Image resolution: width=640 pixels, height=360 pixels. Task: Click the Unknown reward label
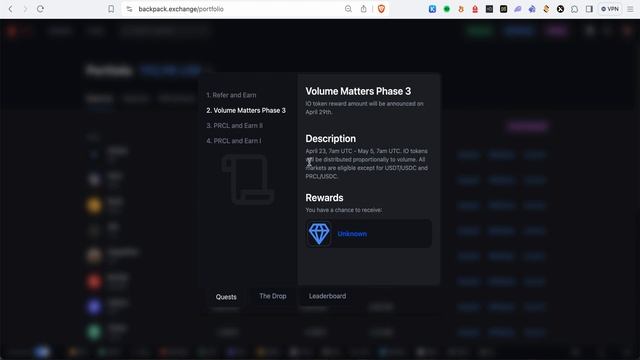click(352, 234)
